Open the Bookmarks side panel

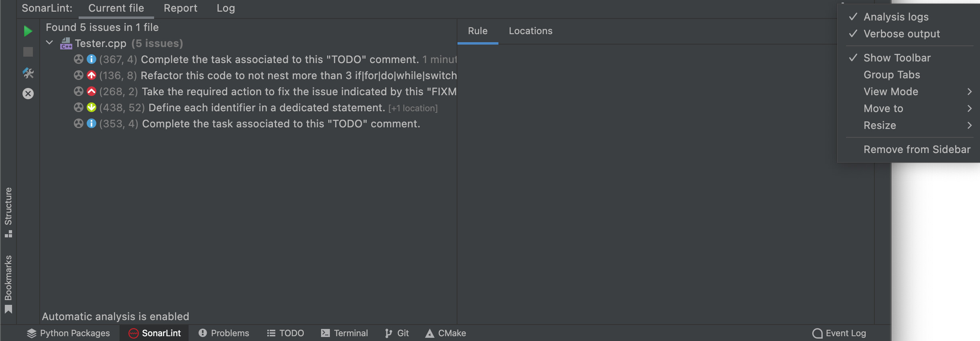click(8, 284)
